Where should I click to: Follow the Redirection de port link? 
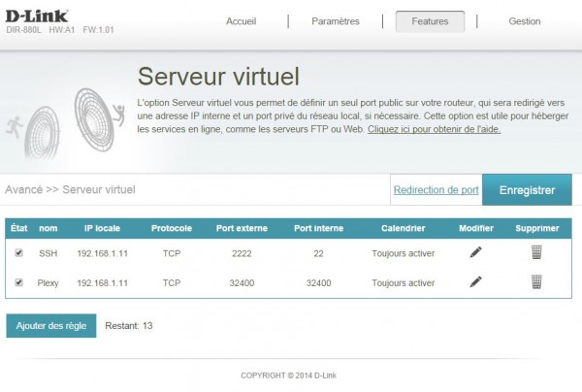coord(436,190)
